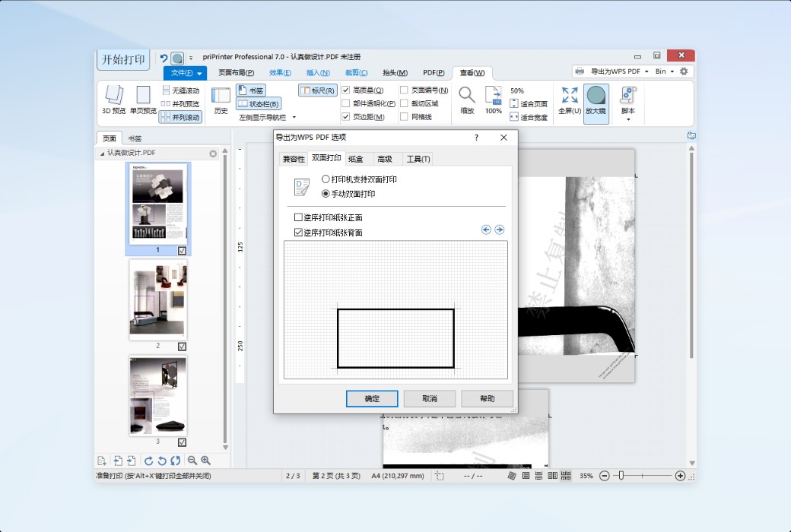This screenshot has height=532, width=791.
Task: Click the thumbnail zoom in icon
Action: click(x=206, y=461)
